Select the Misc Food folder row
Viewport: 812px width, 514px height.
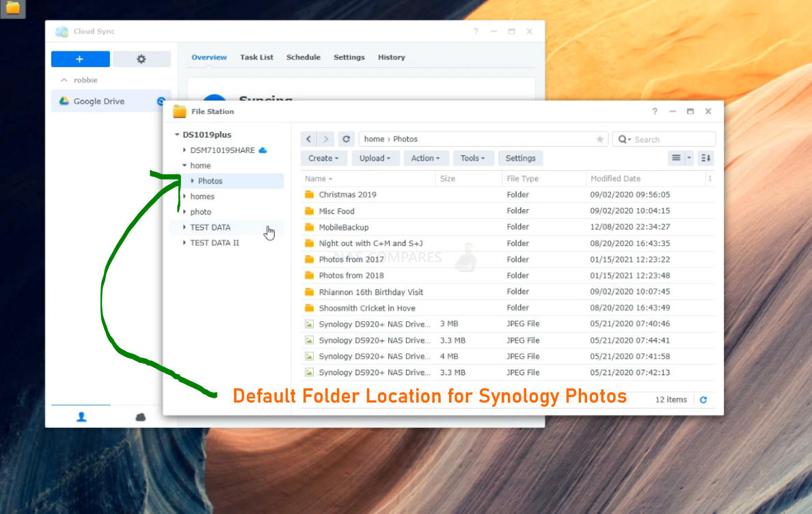[507, 211]
